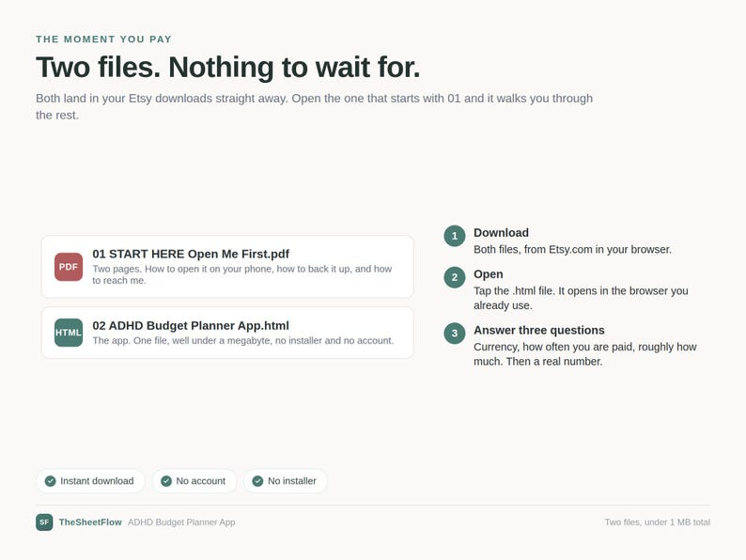Click 'THE MOMENT YOU PAY' eyebrow text
The height and width of the screenshot is (560, 746).
[x=103, y=39]
